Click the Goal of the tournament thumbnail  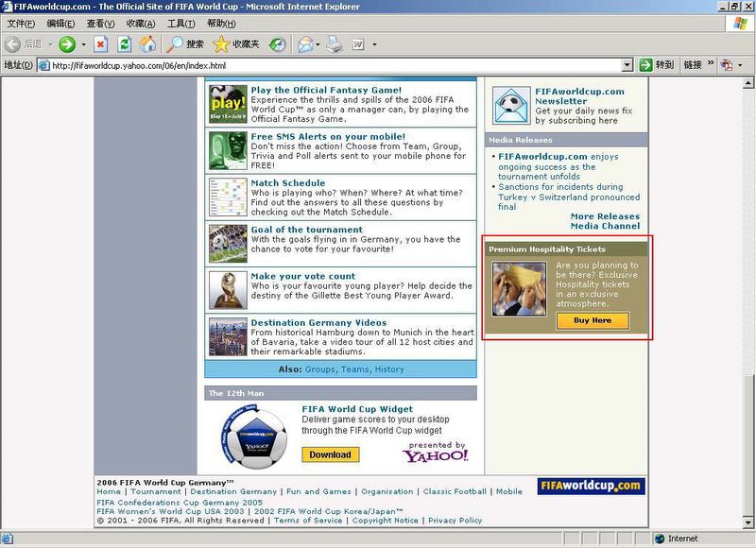pyautogui.click(x=228, y=244)
